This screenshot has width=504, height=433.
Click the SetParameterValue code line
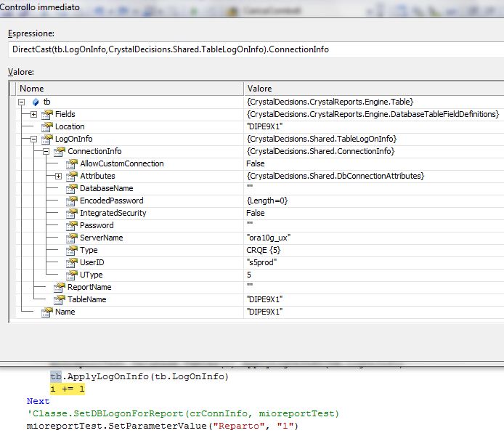[163, 426]
